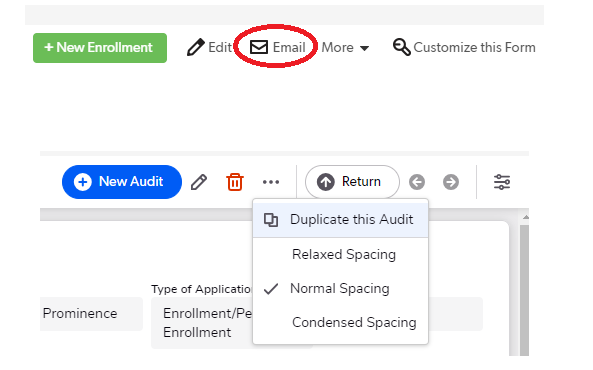Click the More dropdown arrow
The width and height of the screenshot is (593, 370).
[365, 48]
